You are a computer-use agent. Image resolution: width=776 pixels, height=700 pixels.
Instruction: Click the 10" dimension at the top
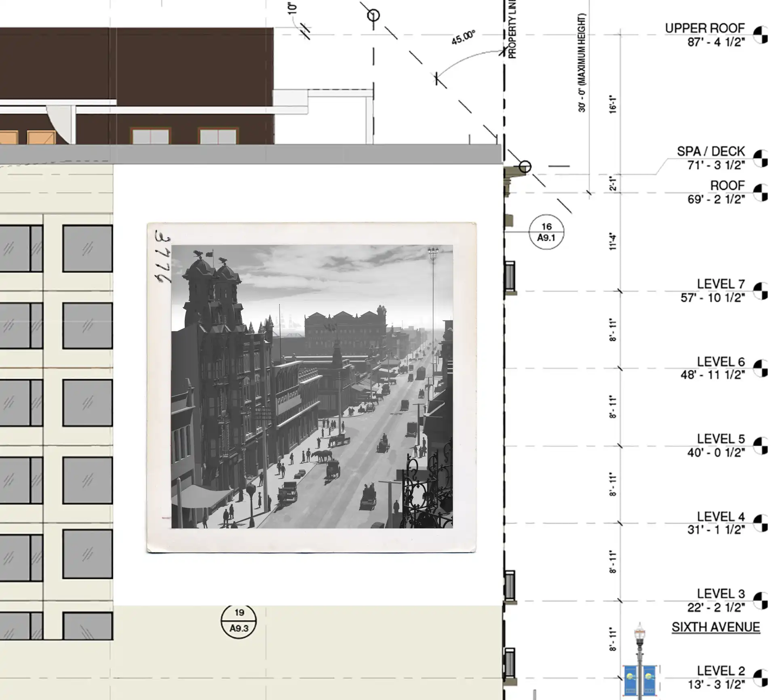pyautogui.click(x=293, y=8)
